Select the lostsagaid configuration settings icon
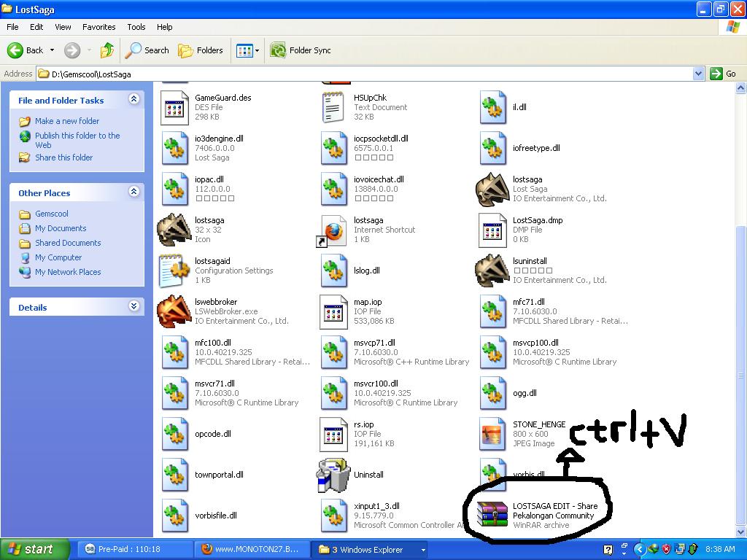747x560 pixels. [x=174, y=271]
